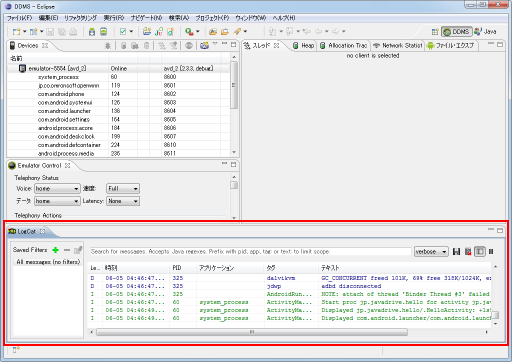
Task: Click the Dump HPROF file icon in Devices
Action: click(x=135, y=46)
